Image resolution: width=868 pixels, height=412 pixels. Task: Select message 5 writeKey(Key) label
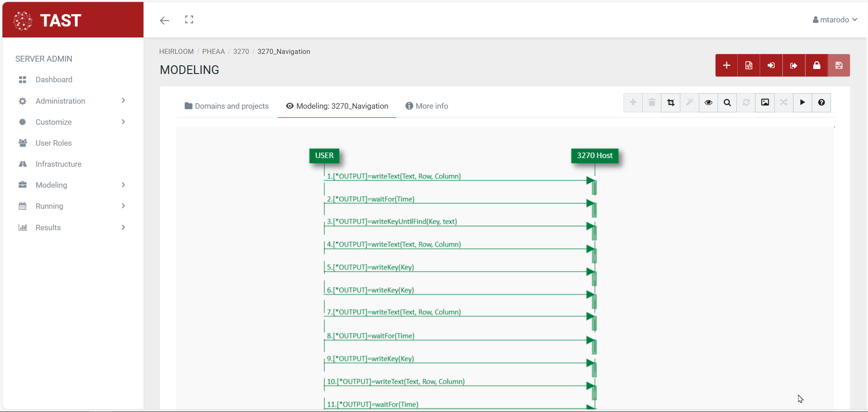(370, 267)
